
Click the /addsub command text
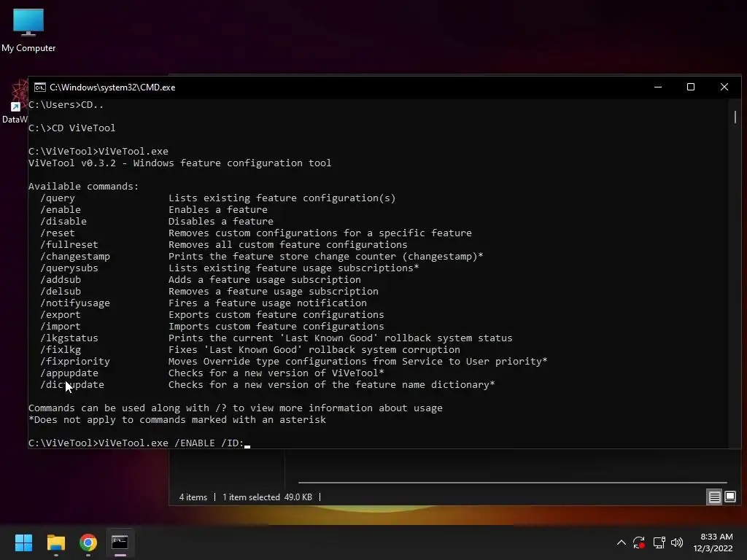[61, 280]
